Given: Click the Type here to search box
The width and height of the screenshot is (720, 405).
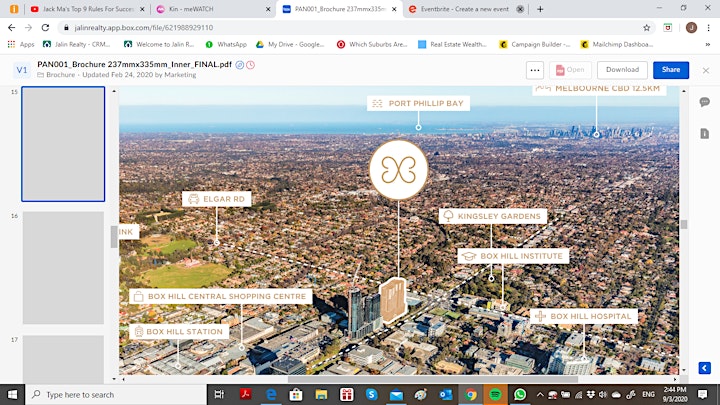Looking at the screenshot, I should pos(116,394).
